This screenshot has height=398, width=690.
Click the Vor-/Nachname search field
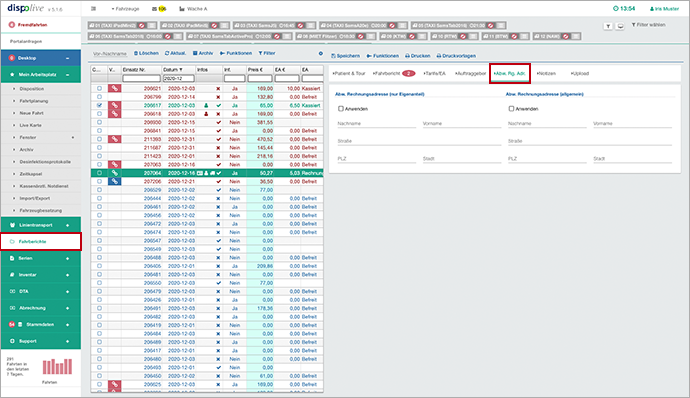[110, 54]
